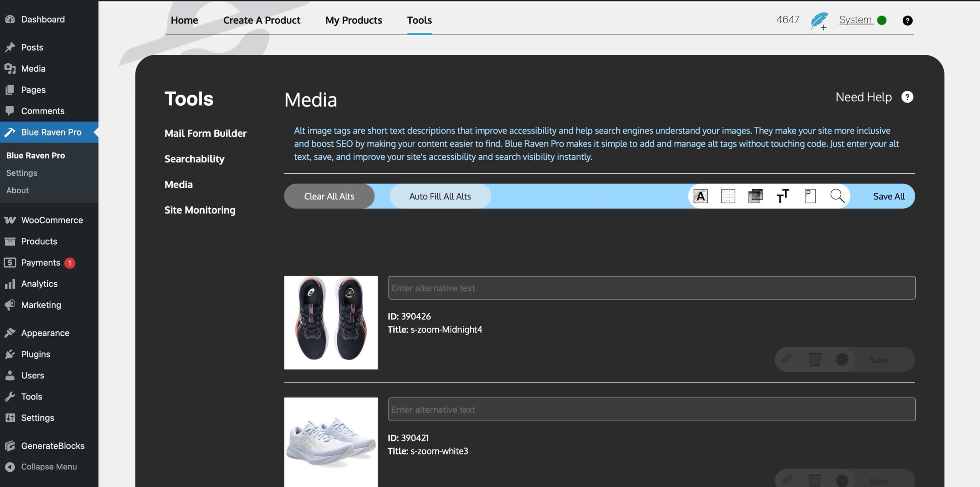Click the grid pattern icon in media toolbar
980x487 pixels.
coord(728,196)
